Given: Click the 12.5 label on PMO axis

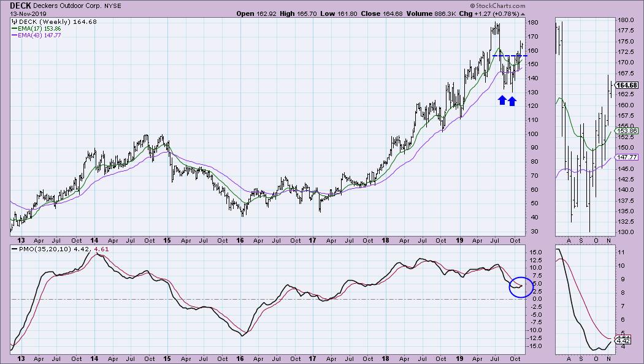Looking at the screenshot, I should 535,260.
